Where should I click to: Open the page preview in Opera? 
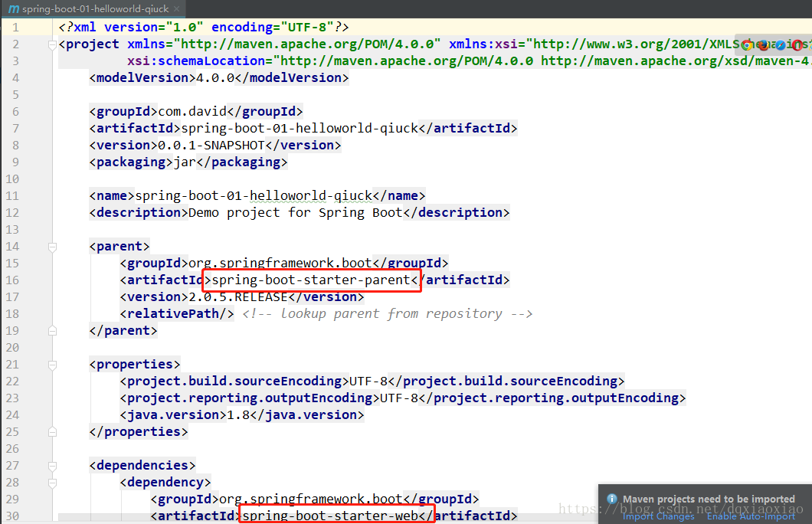tap(797, 45)
